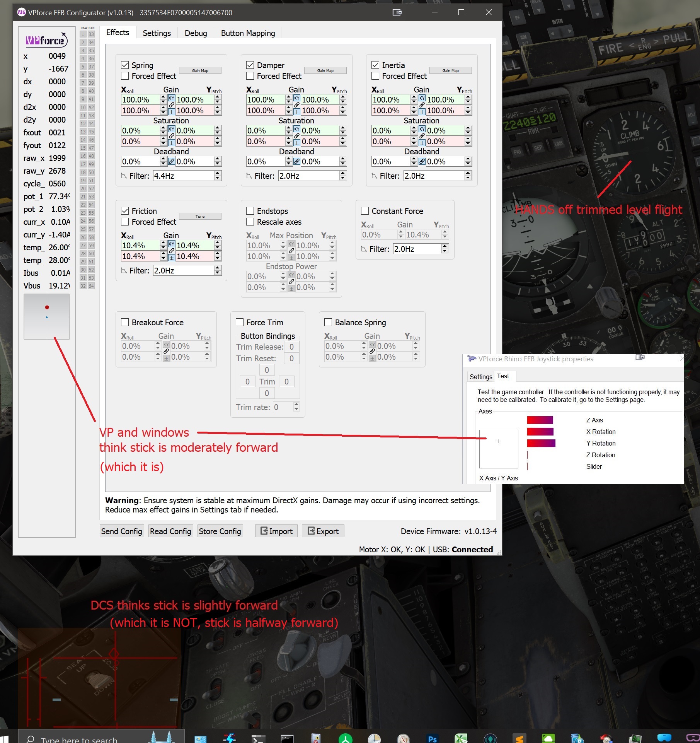This screenshot has height=743, width=700.
Task: Enable Forced Effect under Spring
Action: click(125, 76)
